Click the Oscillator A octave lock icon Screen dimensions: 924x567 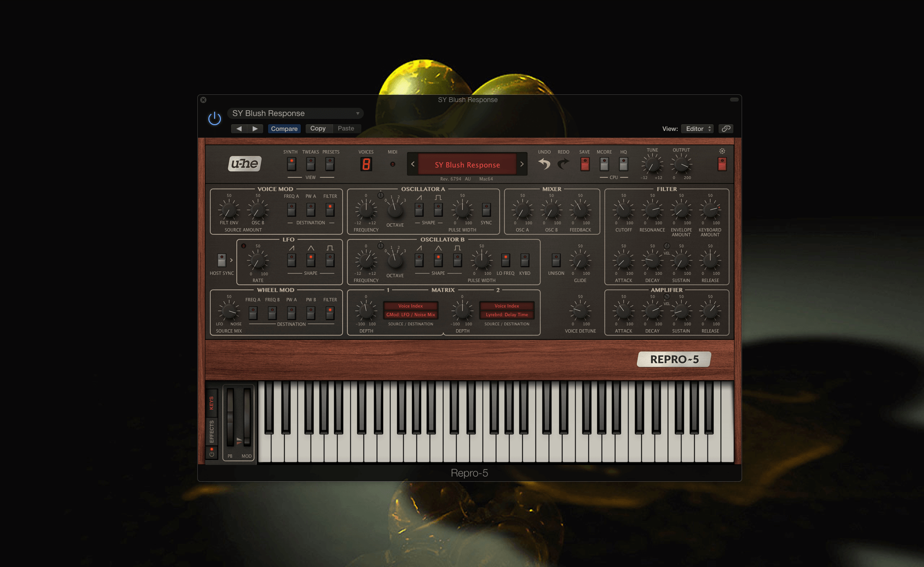tap(381, 195)
